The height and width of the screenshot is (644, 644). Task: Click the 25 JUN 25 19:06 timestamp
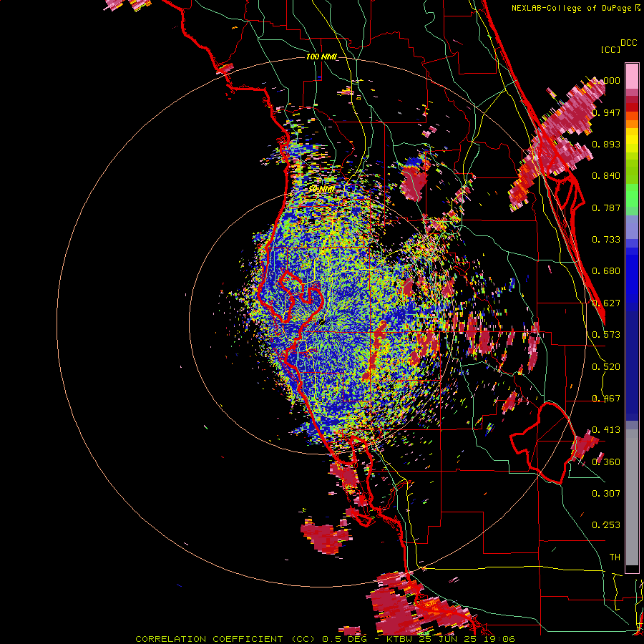[467, 639]
